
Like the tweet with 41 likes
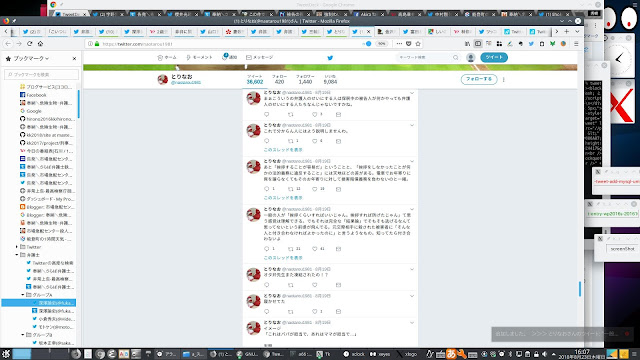pyautogui.click(x=314, y=249)
